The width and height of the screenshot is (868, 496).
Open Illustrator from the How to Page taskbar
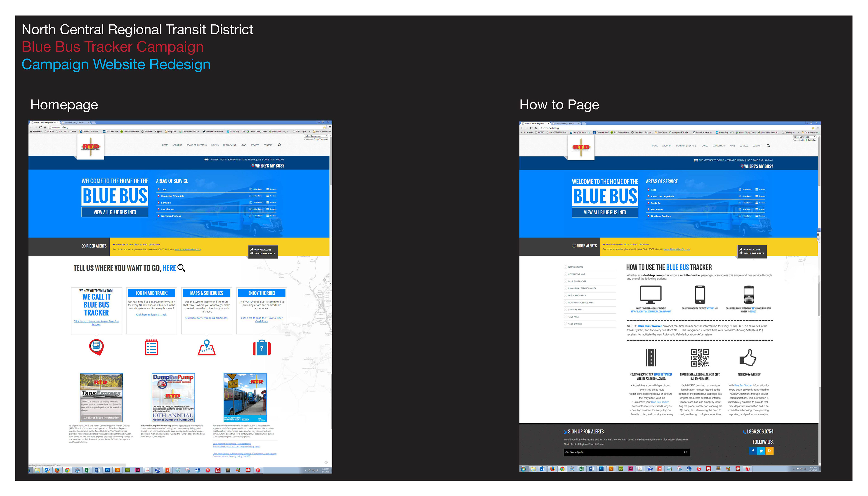611,469
